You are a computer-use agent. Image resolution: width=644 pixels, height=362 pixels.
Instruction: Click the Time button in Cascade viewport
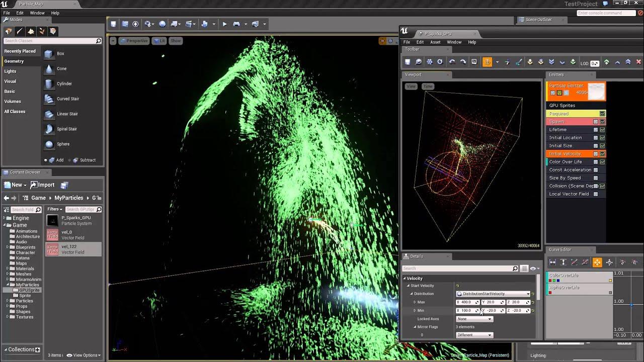pos(428,86)
